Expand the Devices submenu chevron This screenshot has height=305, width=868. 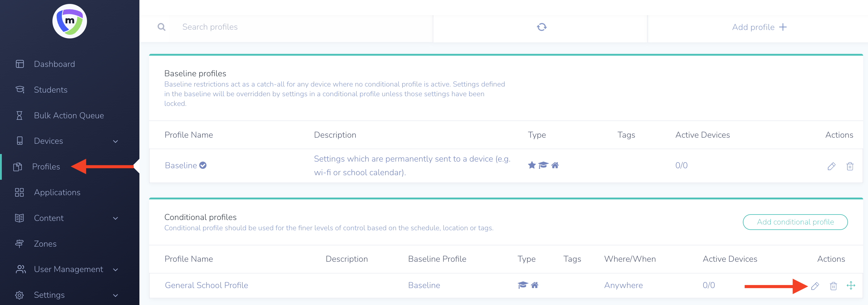point(115,141)
